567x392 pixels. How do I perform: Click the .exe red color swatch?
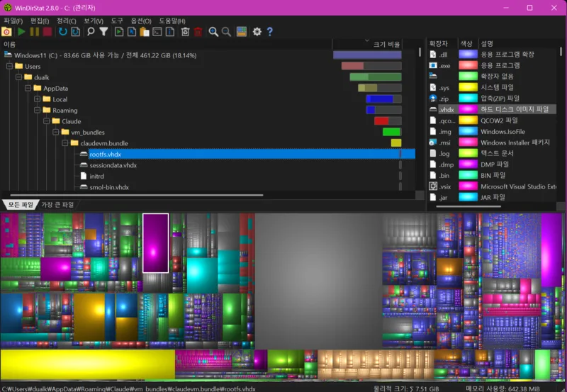pos(468,65)
